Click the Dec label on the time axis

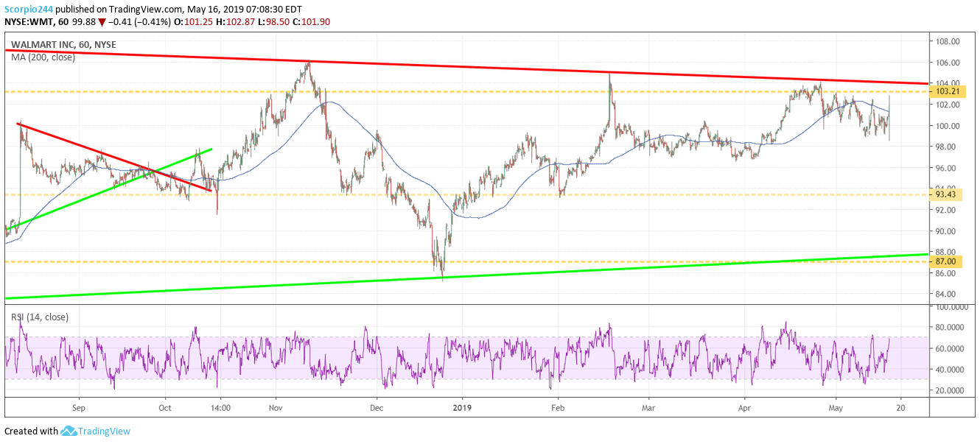pos(377,406)
